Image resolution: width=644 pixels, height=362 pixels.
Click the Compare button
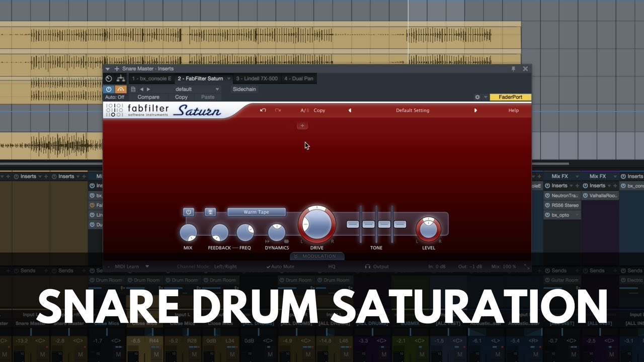pos(148,97)
